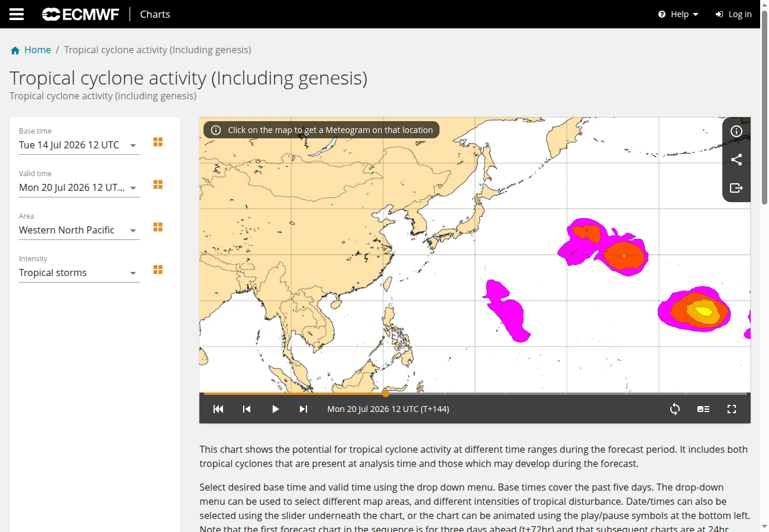Click the orange timeline slider handle
This screenshot has height=532, width=769.
click(386, 393)
